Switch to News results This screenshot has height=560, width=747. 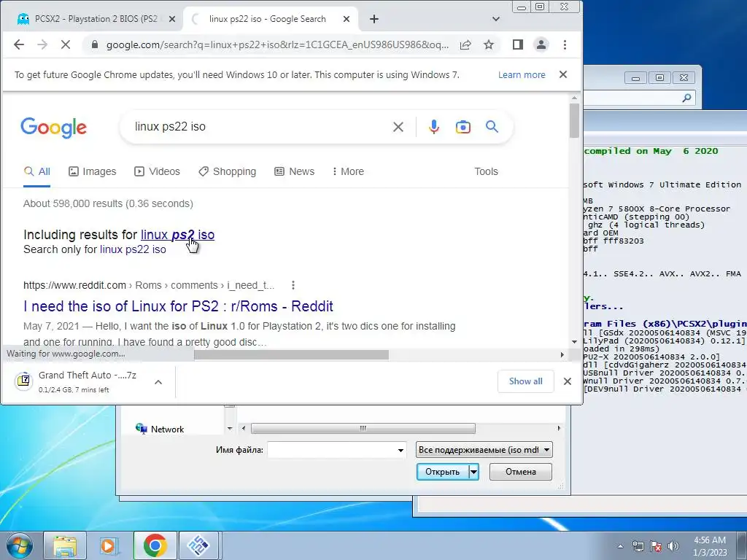pos(295,171)
